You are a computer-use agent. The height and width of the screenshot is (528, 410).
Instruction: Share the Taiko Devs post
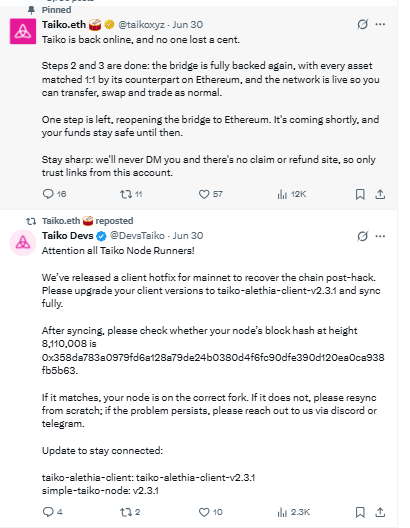[x=380, y=512]
